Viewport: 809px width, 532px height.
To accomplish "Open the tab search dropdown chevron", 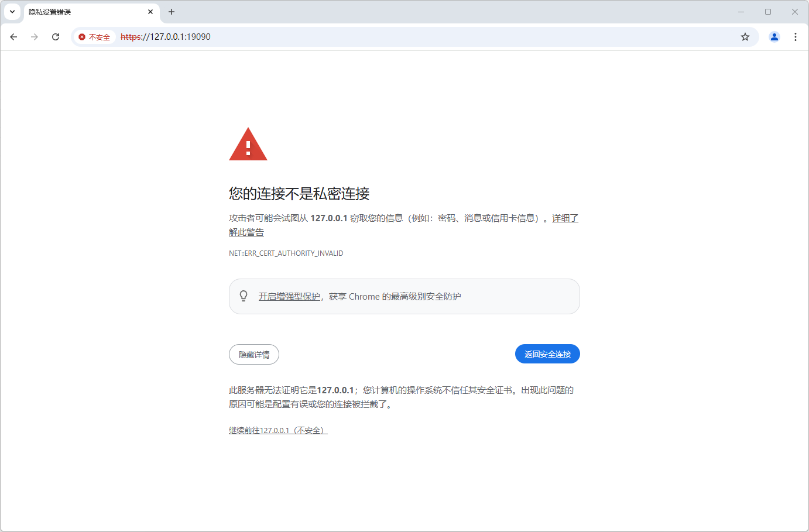I will pos(12,12).
